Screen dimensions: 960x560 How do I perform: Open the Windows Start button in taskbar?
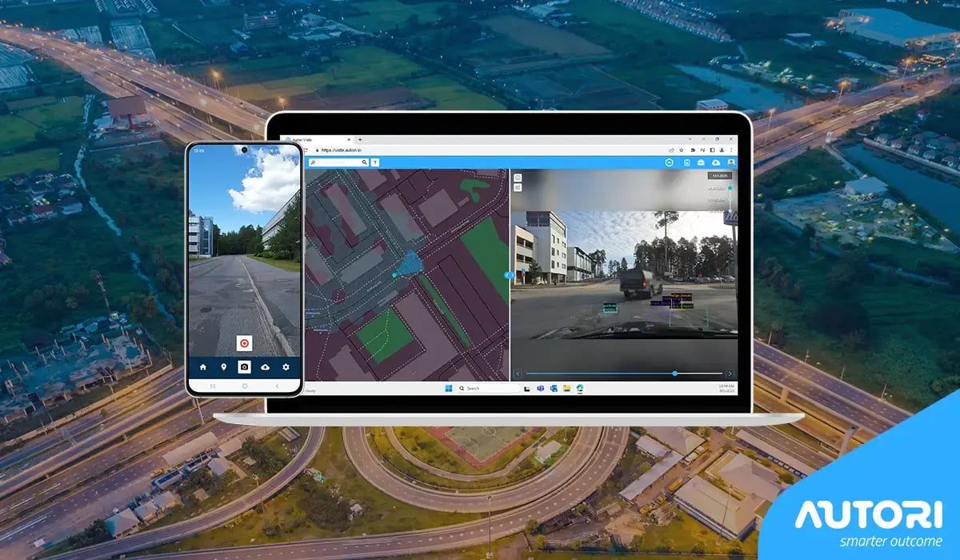coord(448,388)
